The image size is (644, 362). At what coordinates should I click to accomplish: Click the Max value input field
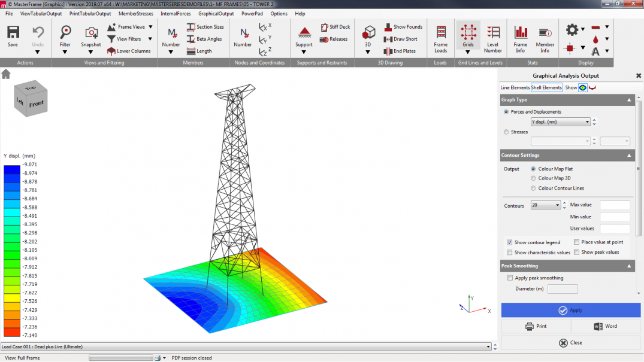click(x=615, y=205)
